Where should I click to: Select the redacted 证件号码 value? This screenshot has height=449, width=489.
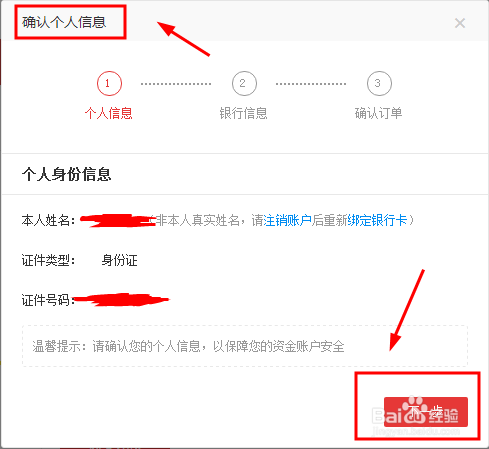(122, 300)
